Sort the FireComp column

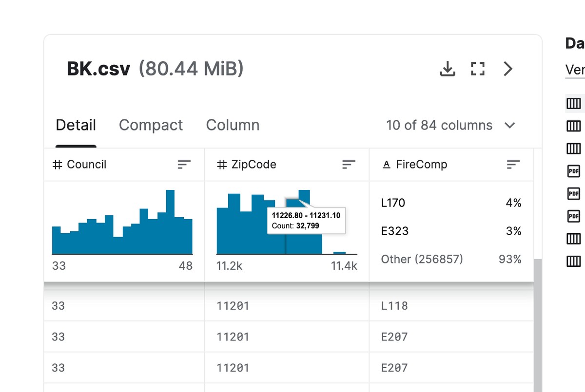512,165
